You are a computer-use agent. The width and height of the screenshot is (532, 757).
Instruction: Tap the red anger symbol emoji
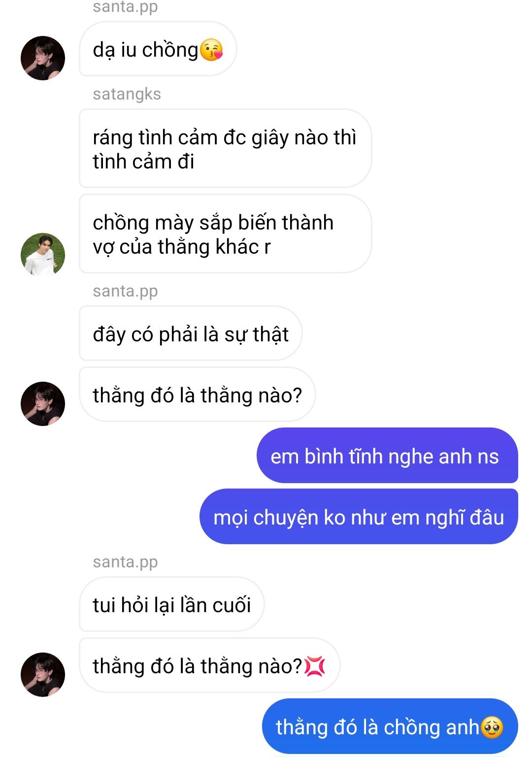point(315,666)
